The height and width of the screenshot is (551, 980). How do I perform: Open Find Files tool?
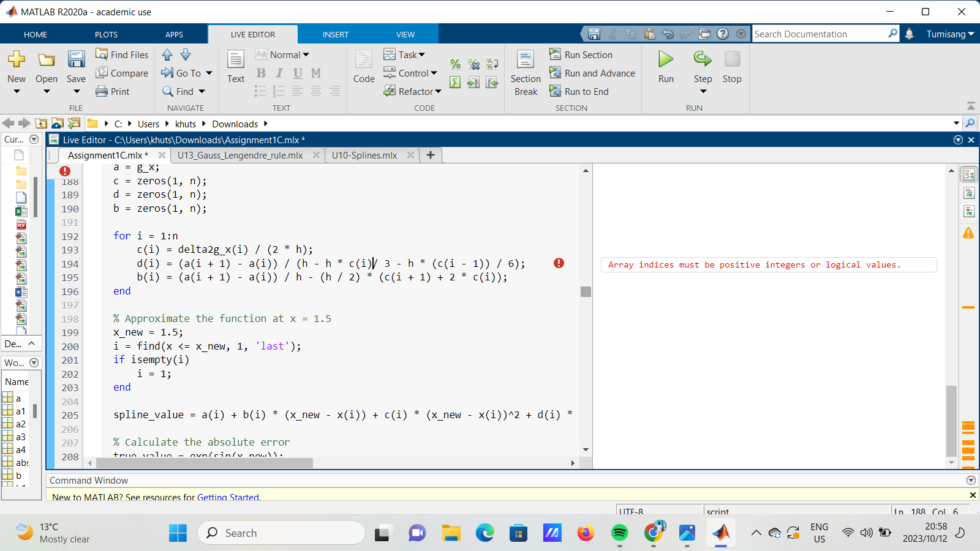(x=122, y=54)
